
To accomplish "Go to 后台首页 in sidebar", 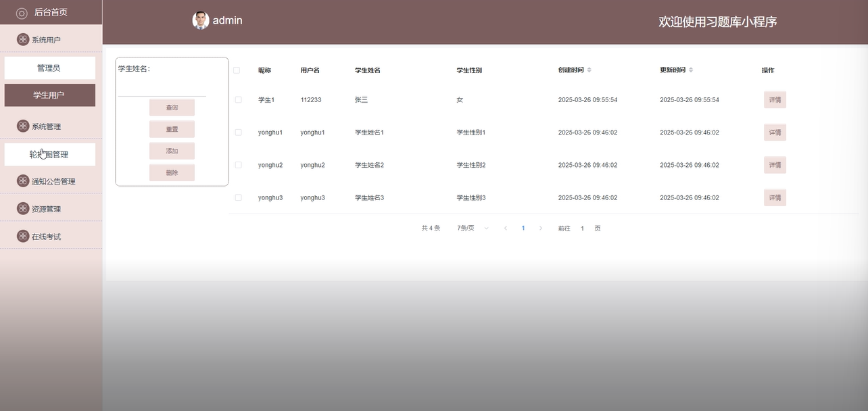I will click(x=51, y=12).
